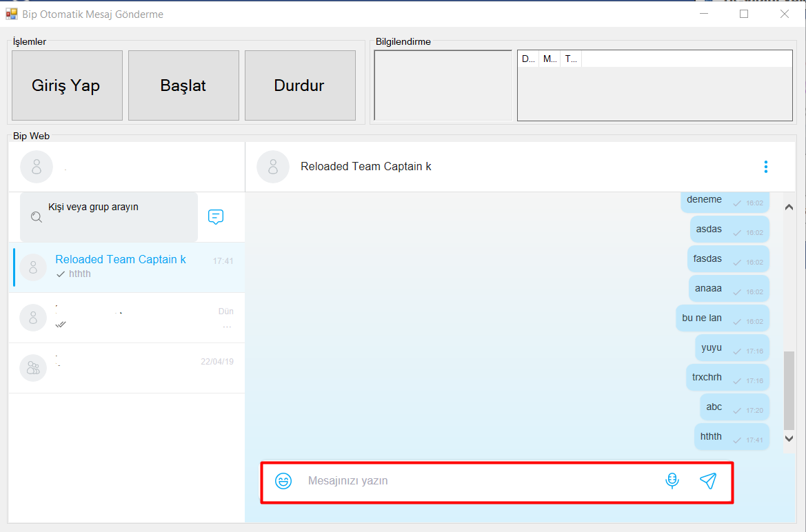Click the empty info text box in Bilgilendirme
The height and width of the screenshot is (532, 806).
point(443,85)
